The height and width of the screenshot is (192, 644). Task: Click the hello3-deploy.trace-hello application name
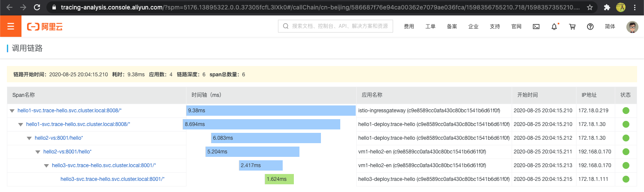point(433,179)
